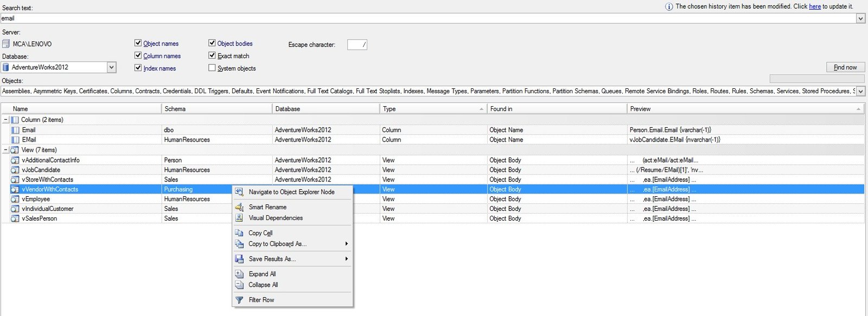Click the search progress bar

pos(817,79)
